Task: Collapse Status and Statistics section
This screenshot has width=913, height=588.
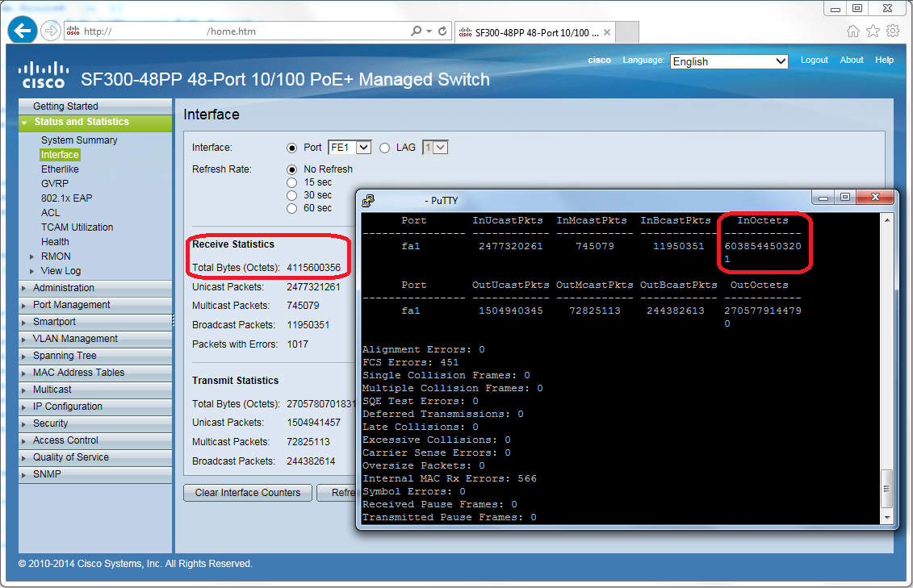Action: point(24,123)
